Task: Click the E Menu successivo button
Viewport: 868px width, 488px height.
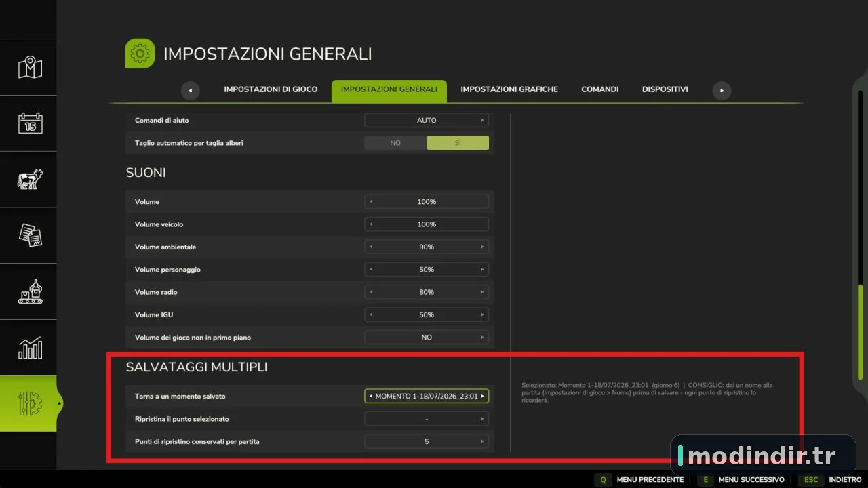Action: click(741, 479)
